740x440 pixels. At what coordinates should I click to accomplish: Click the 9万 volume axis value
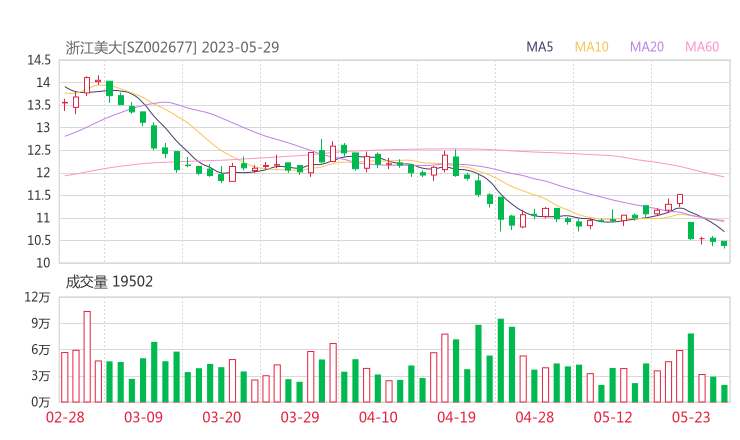click(x=41, y=324)
